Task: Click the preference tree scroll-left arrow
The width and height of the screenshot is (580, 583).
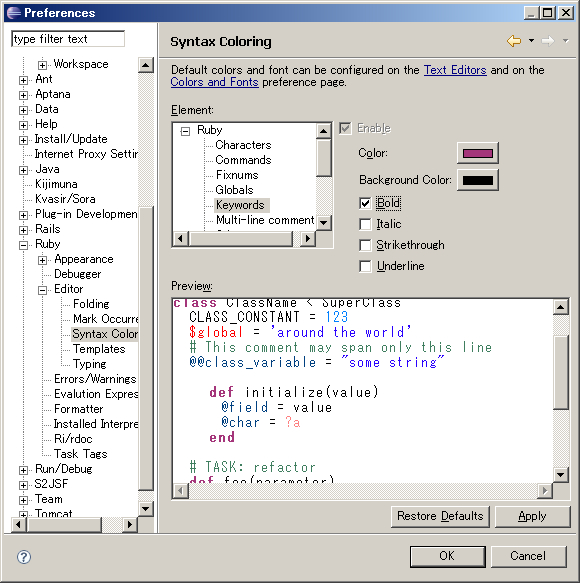Action: coord(18,524)
